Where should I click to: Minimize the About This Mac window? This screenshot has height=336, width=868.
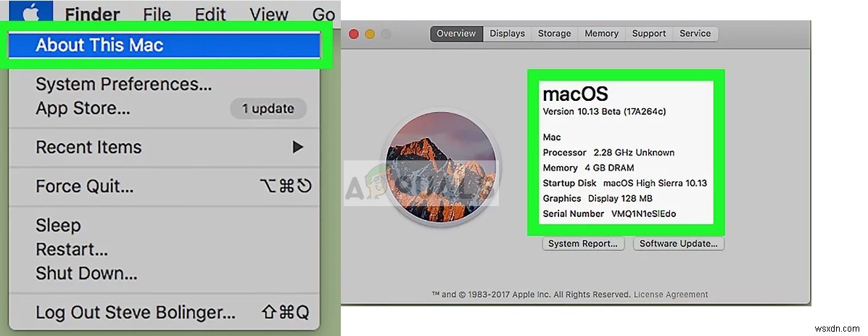tap(370, 34)
